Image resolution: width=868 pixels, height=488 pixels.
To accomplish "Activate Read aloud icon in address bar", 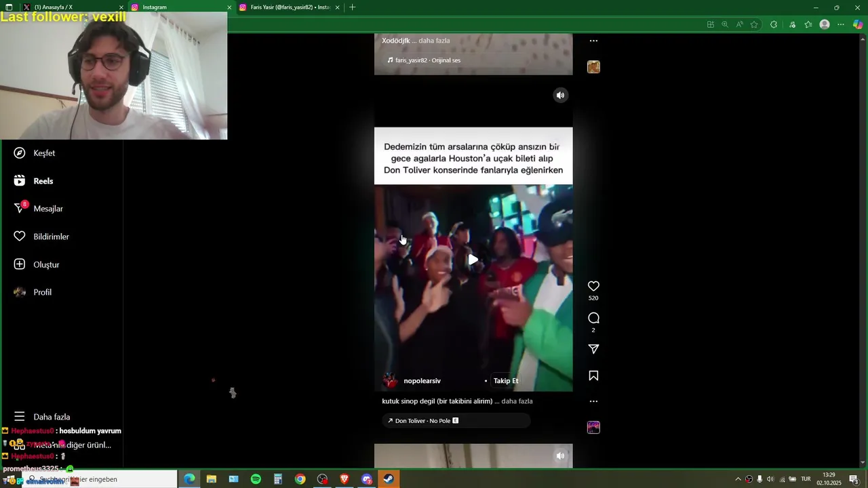I will coord(739,24).
